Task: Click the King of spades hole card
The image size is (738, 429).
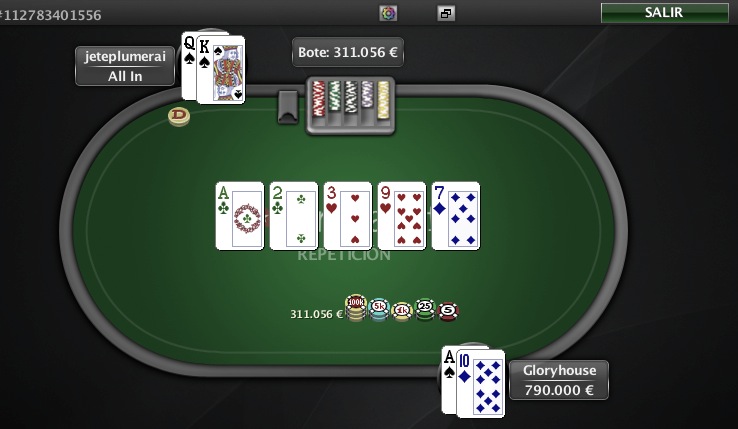Action: click(221, 70)
